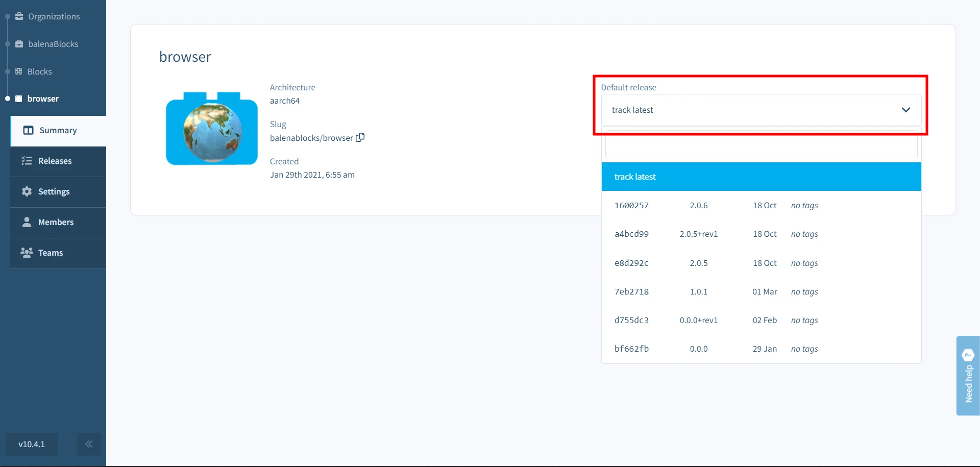The image size is (980, 467).
Task: Collapse the Default release dropdown chevron
Action: (x=905, y=110)
